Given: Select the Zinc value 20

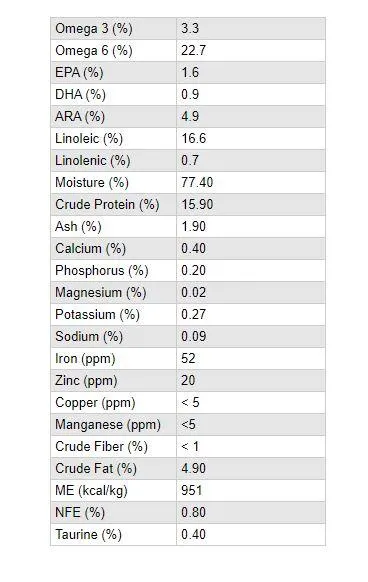Looking at the screenshot, I should [x=188, y=380].
